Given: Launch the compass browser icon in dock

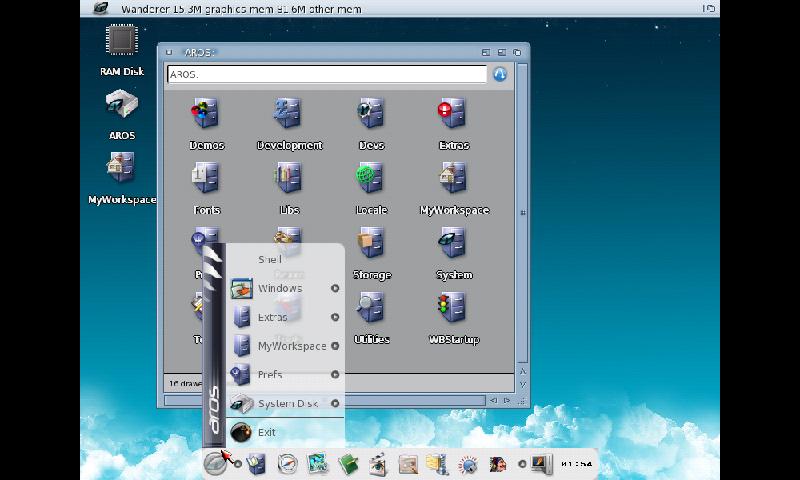Looking at the screenshot, I should tap(288, 463).
